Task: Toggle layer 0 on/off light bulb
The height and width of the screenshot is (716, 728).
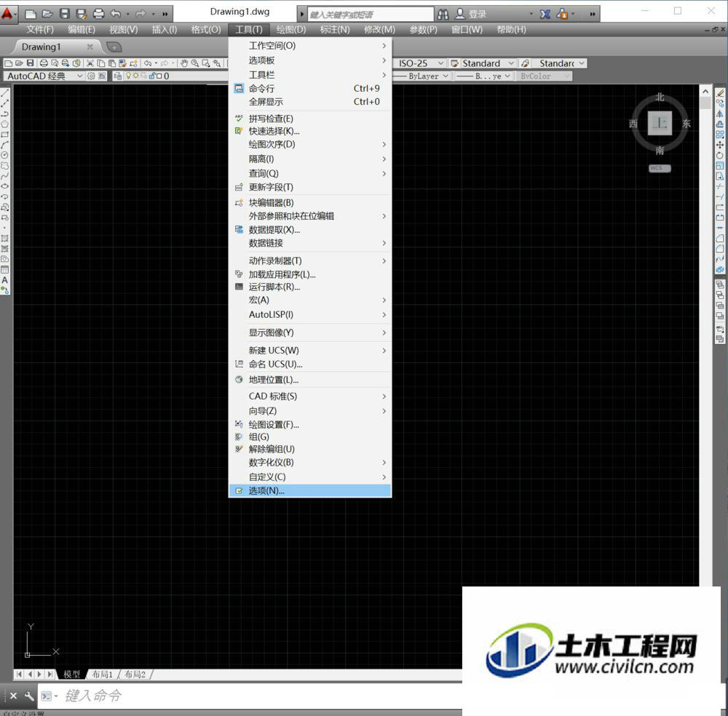Action: click(128, 76)
